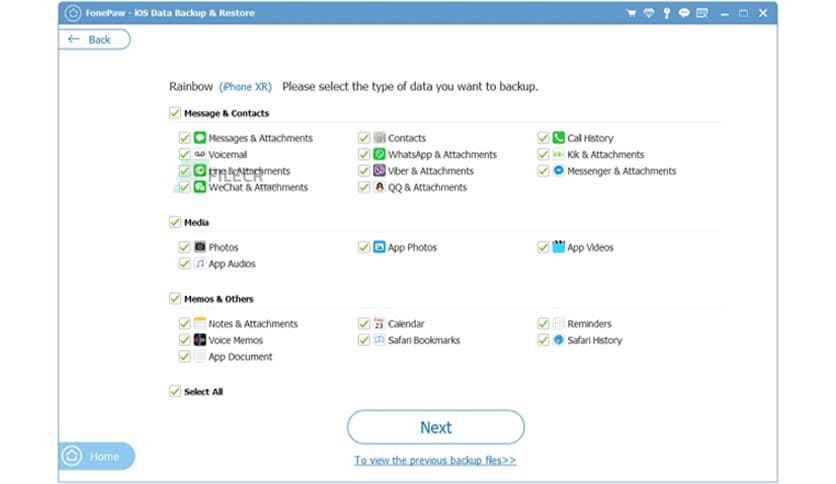Uncheck the Call History checkbox
Image resolution: width=836 pixels, height=484 pixels.
(x=543, y=138)
